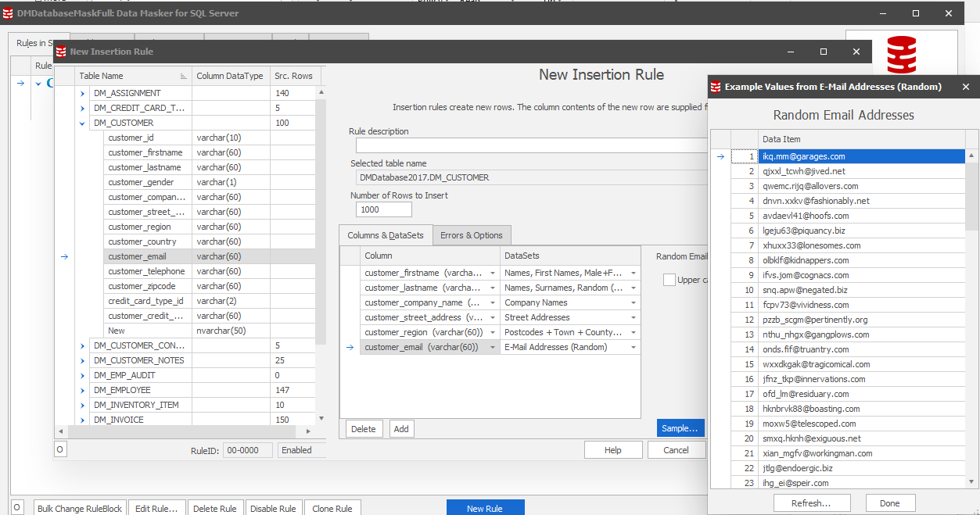Open the Company Names dataset dropdown
The width and height of the screenshot is (980, 515).
[633, 302]
